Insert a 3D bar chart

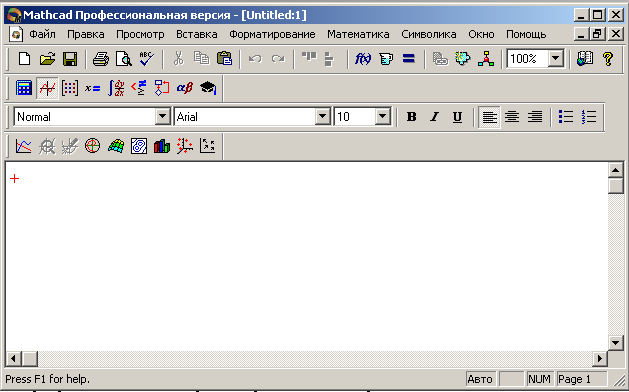point(162,146)
